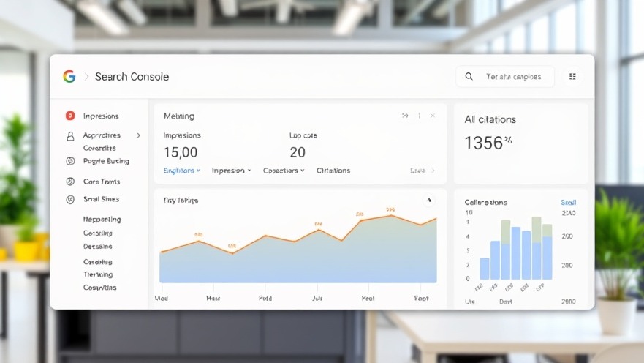Expand the Acprrctires sidebar chevron
The height and width of the screenshot is (363, 644).
(139, 135)
